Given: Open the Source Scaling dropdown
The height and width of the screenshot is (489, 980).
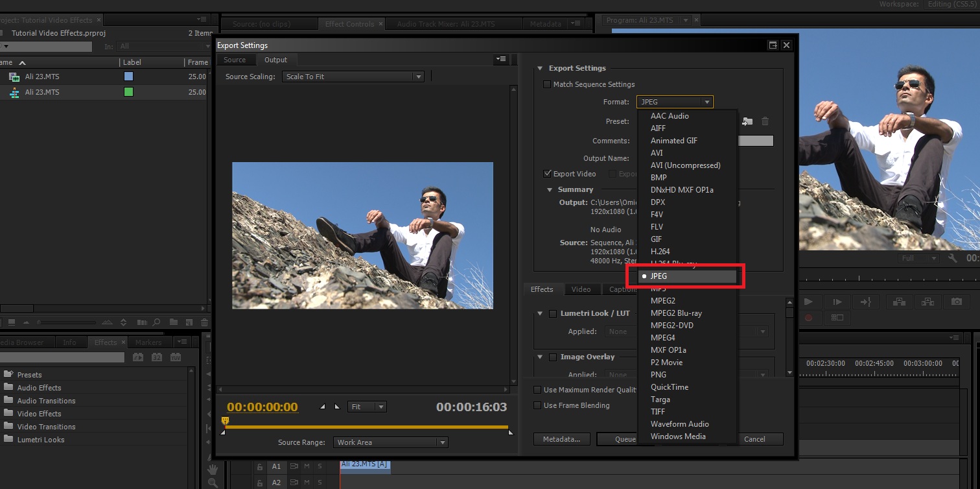Looking at the screenshot, I should 355,77.
